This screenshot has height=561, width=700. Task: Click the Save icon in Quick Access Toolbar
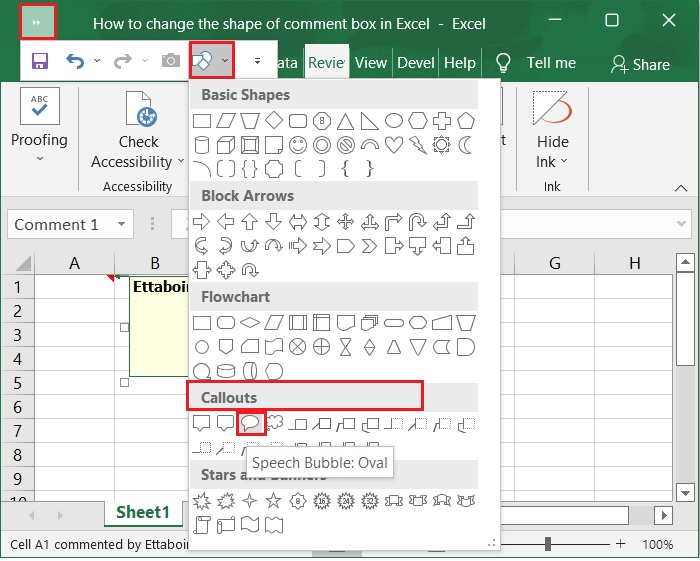[40, 62]
